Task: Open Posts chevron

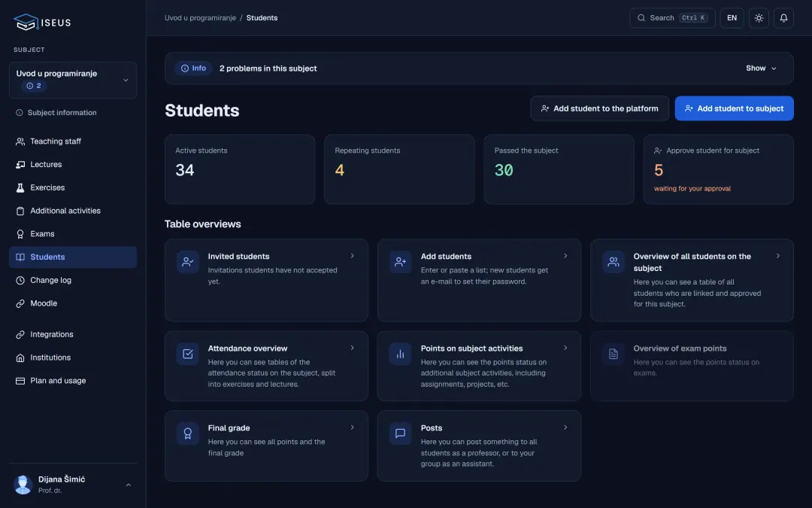Action: point(565,427)
